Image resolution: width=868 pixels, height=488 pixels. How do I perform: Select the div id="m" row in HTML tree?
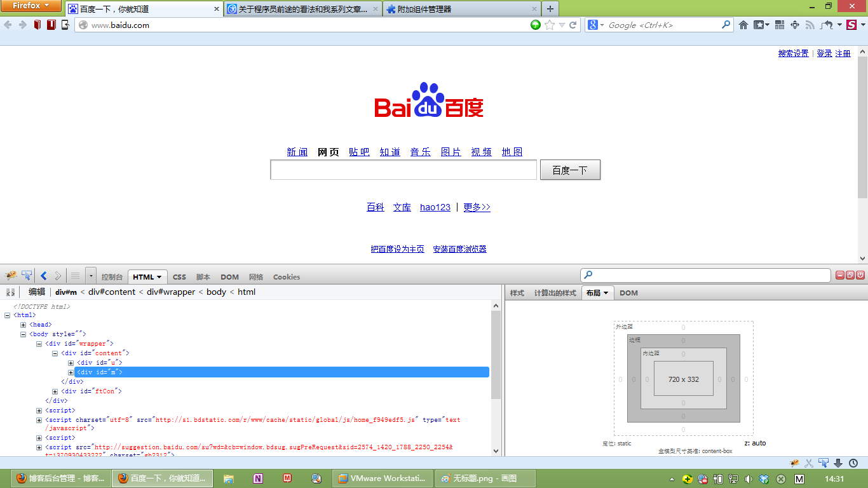click(x=281, y=372)
